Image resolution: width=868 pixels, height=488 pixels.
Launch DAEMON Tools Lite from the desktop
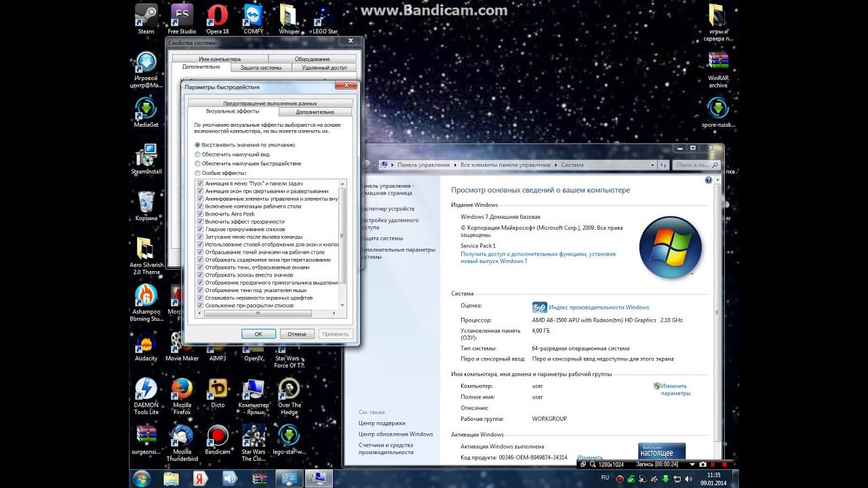tap(146, 394)
